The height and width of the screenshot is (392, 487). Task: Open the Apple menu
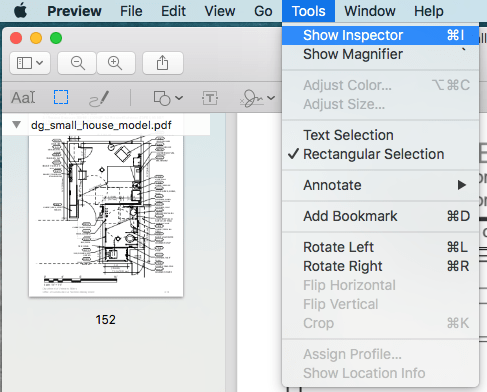[x=21, y=11]
